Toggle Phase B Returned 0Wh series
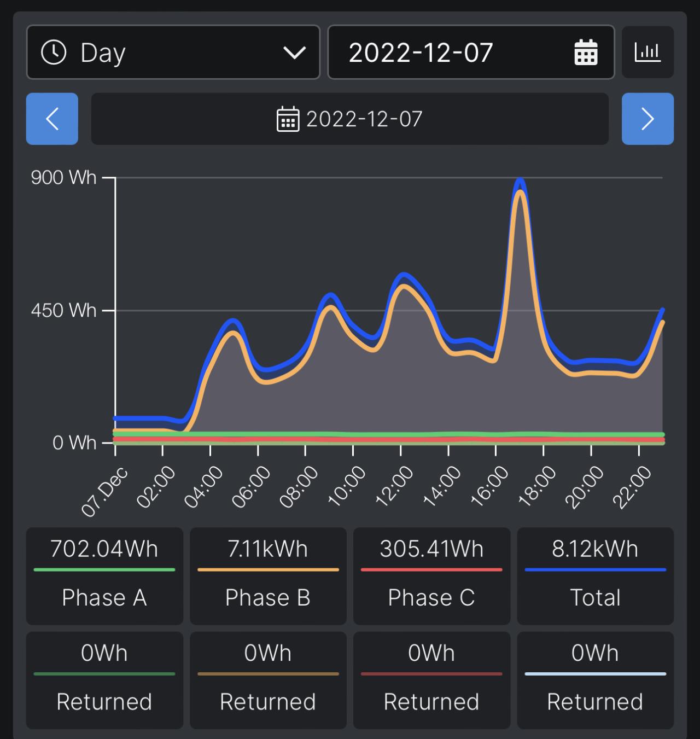 point(268,680)
